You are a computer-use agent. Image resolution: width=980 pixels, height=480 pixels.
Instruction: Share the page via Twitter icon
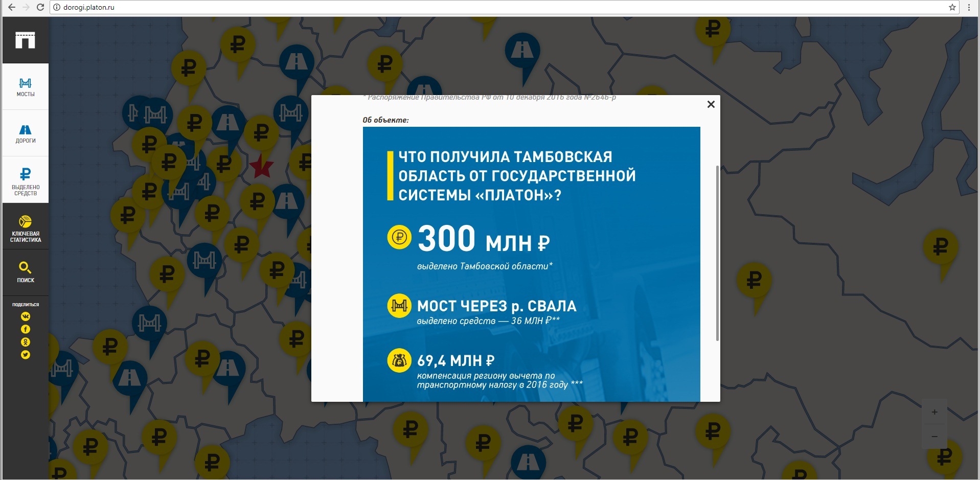coord(26,355)
